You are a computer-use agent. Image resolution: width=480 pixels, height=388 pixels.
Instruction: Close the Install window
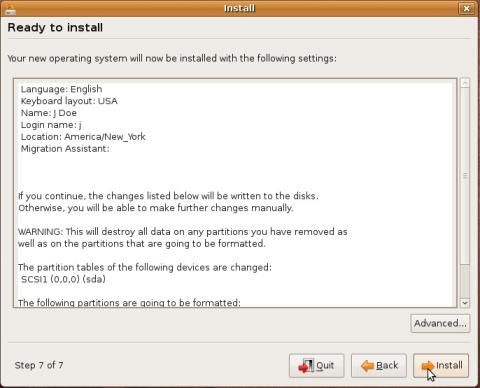[x=466, y=8]
